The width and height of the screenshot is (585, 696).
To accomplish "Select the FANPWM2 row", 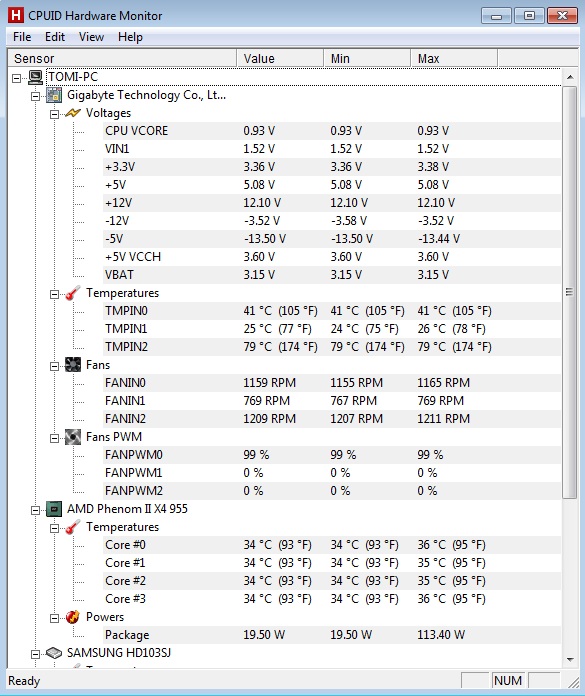I will (x=332, y=491).
